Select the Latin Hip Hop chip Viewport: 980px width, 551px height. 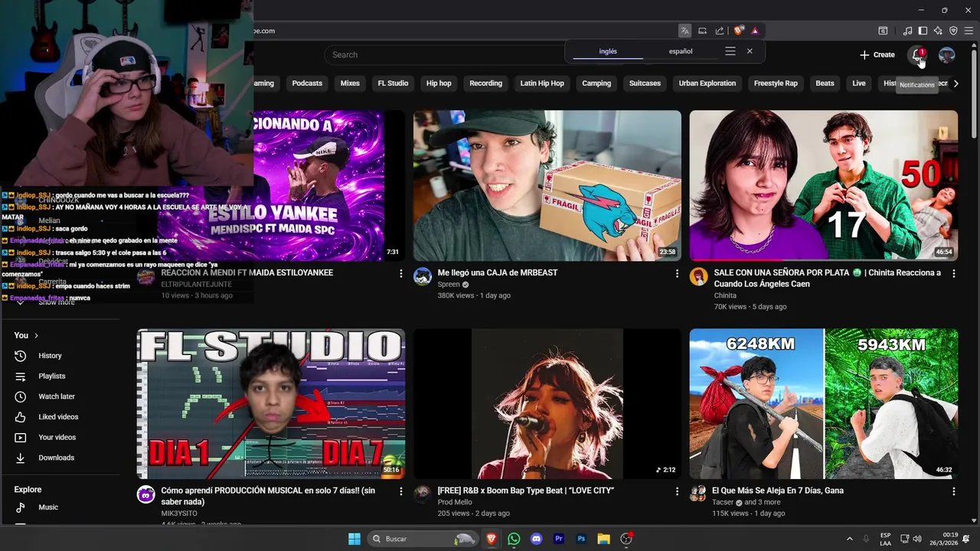(542, 83)
